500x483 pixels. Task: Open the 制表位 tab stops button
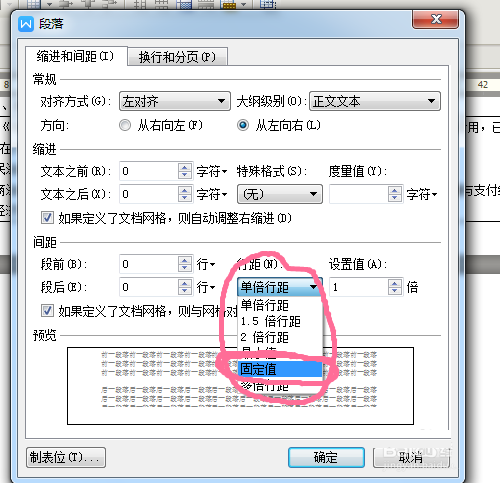click(x=66, y=457)
